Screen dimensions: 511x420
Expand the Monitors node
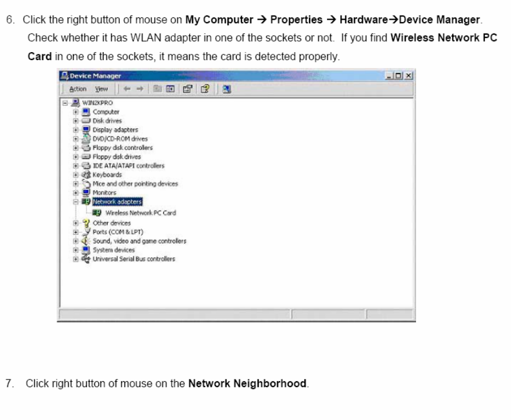(76, 193)
